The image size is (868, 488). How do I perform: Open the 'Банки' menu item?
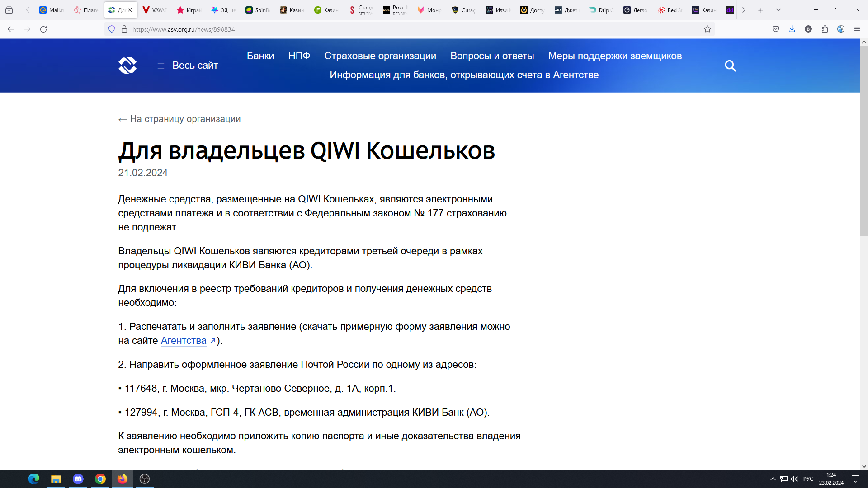tap(260, 56)
